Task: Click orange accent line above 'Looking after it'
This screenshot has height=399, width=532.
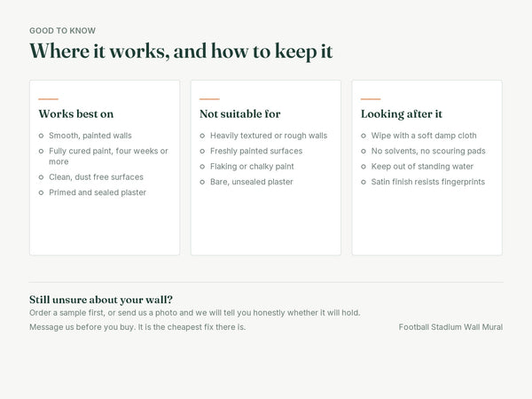Action: pos(371,99)
